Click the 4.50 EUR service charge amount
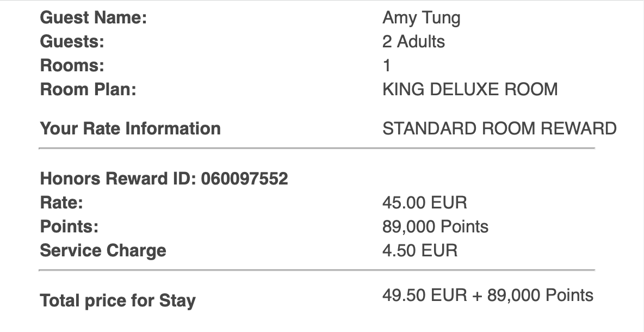This screenshot has height=332, width=644. pyautogui.click(x=420, y=250)
